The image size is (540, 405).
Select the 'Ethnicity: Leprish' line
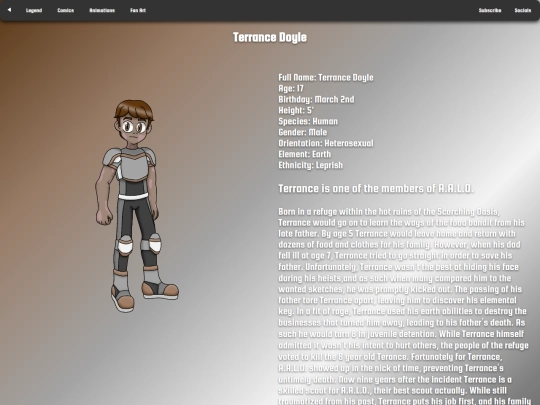pyautogui.click(x=310, y=165)
